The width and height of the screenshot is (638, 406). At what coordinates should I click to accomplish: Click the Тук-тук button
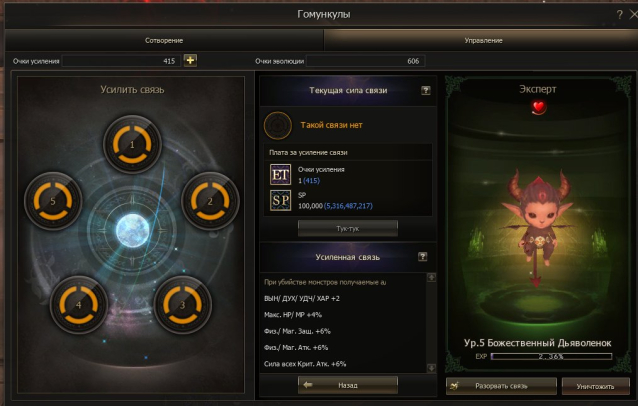[x=348, y=229]
